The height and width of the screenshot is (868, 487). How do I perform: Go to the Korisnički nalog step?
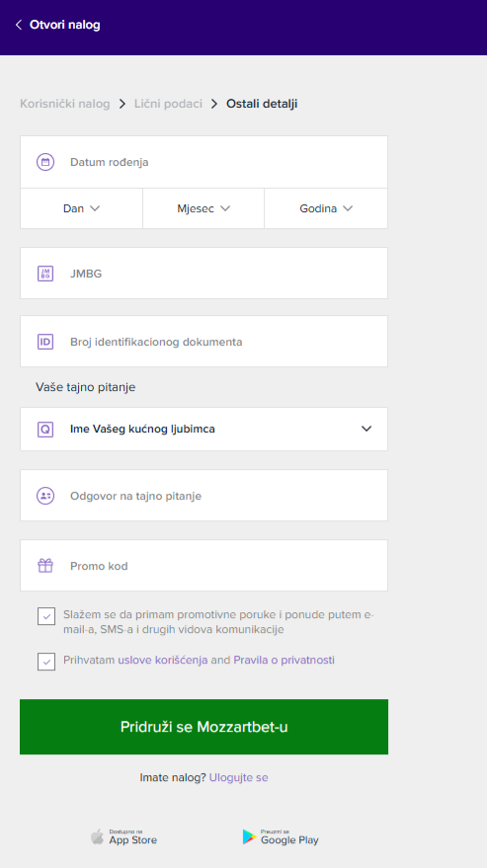65,104
